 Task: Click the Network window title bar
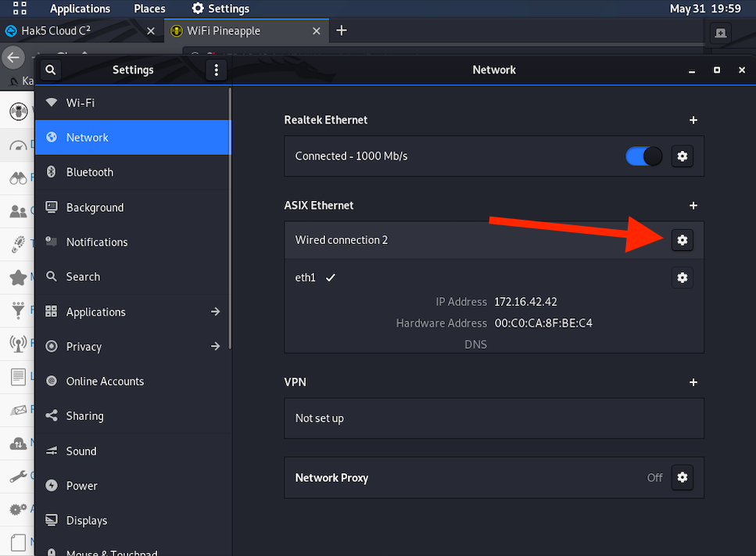494,70
